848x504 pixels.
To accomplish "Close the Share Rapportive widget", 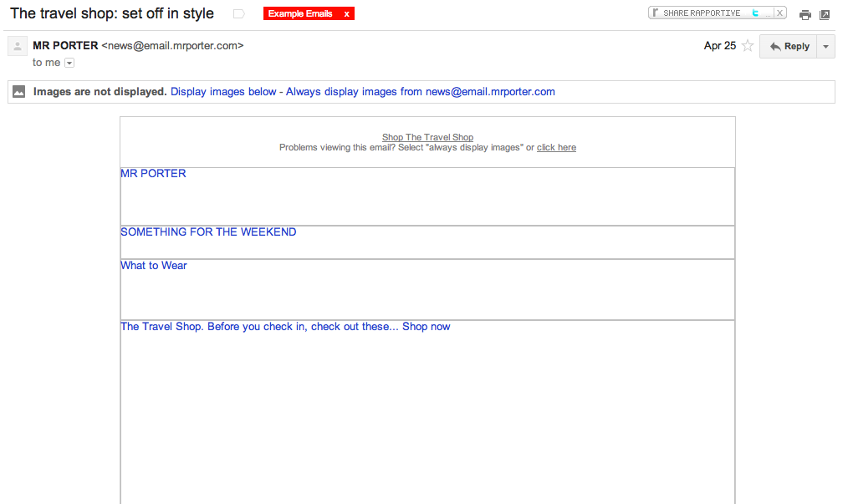I will [779, 13].
